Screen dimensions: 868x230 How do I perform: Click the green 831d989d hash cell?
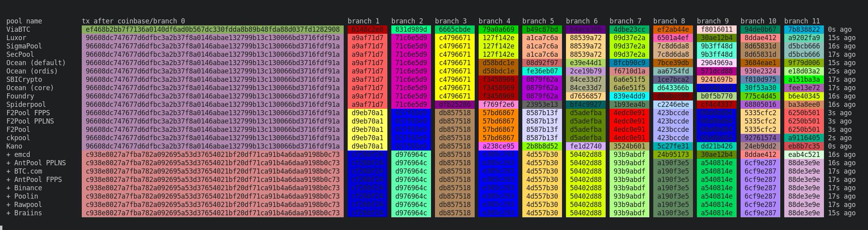[x=411, y=30]
